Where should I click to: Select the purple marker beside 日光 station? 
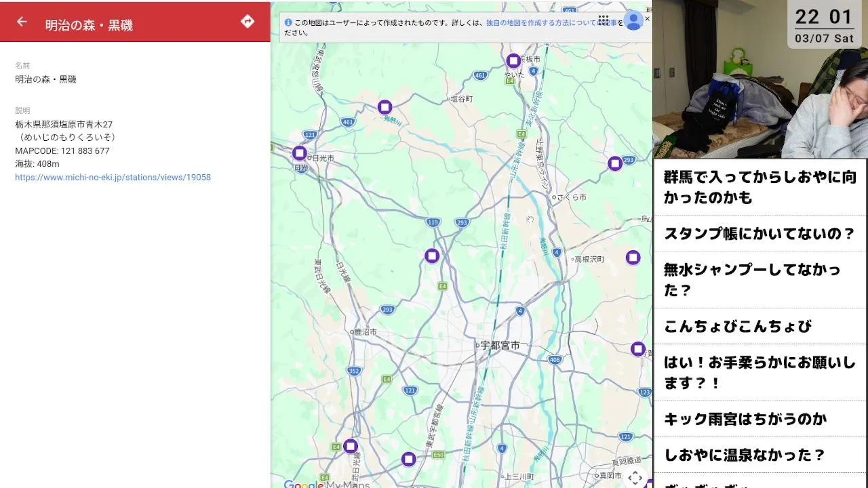click(300, 153)
